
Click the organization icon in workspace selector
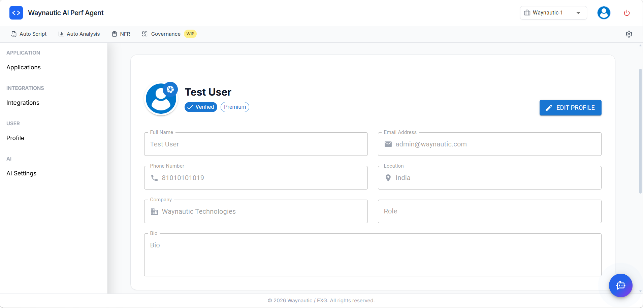coord(527,12)
